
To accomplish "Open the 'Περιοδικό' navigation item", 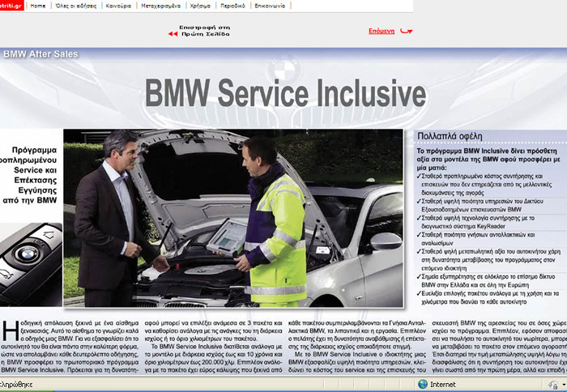I will [x=232, y=6].
